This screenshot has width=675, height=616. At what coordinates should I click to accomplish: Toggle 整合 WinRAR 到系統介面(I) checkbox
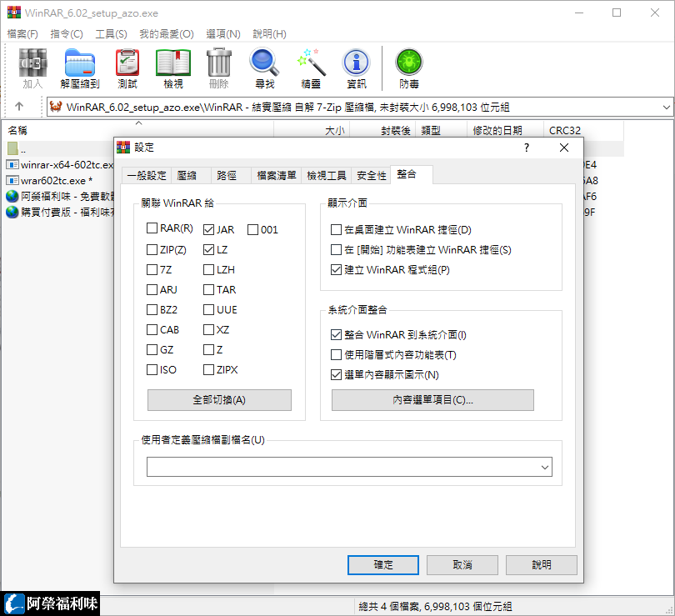pyautogui.click(x=336, y=335)
